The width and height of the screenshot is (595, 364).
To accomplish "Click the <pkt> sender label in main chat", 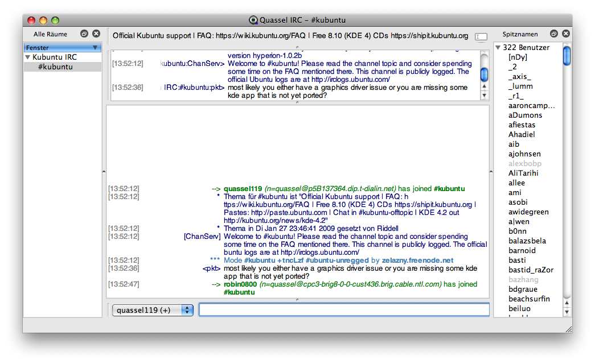I will (211, 268).
